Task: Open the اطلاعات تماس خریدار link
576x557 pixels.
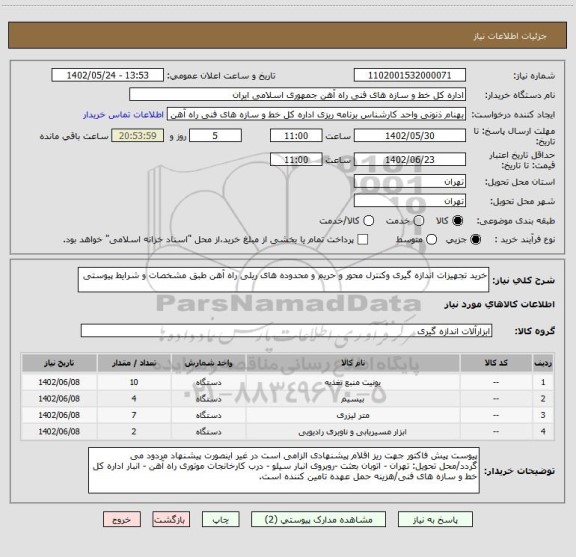Action: click(123, 115)
